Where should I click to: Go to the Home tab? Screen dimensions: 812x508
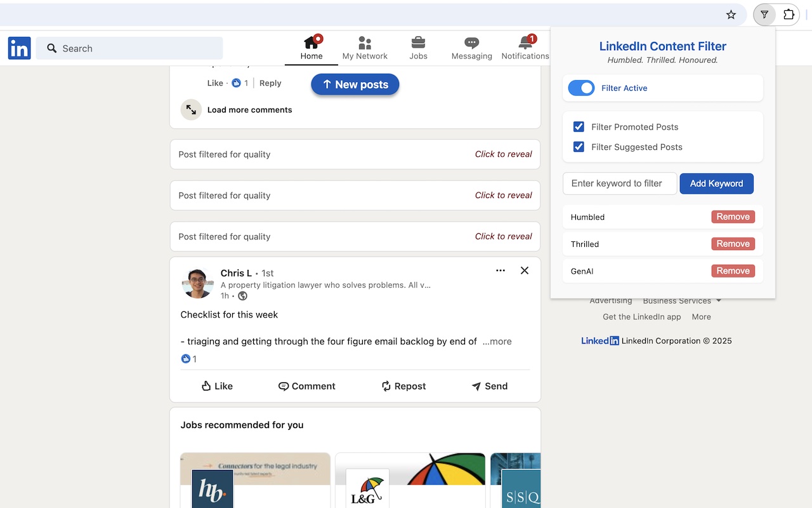pyautogui.click(x=311, y=48)
